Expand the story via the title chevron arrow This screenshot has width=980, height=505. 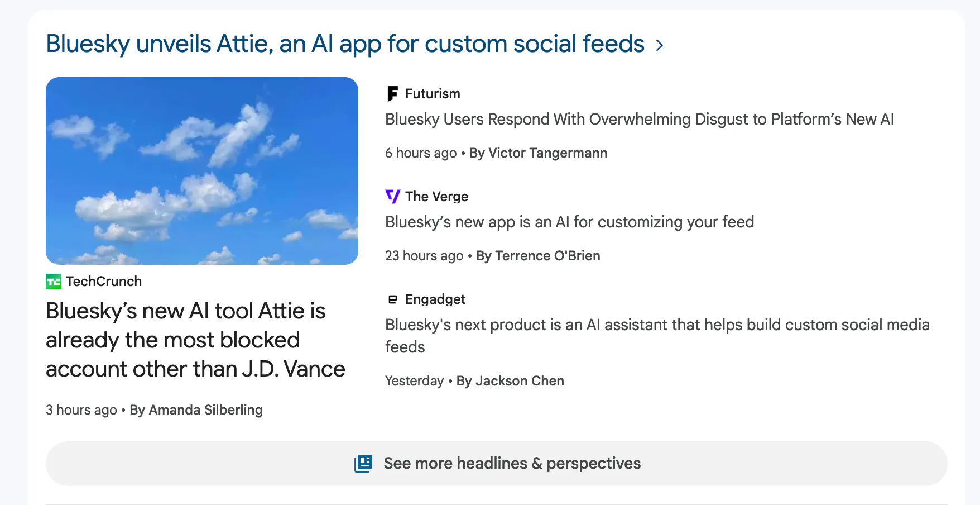click(660, 45)
